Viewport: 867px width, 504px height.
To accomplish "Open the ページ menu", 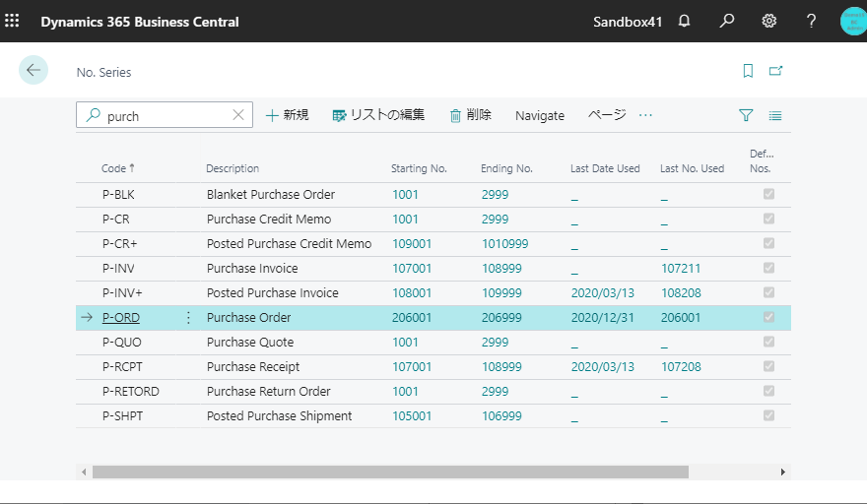I will [x=607, y=115].
